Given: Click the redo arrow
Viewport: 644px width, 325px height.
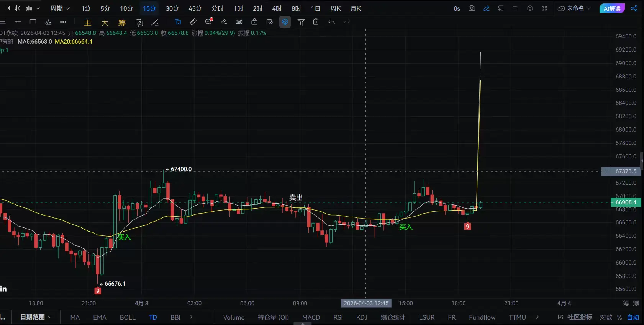Looking at the screenshot, I should pos(347,22).
